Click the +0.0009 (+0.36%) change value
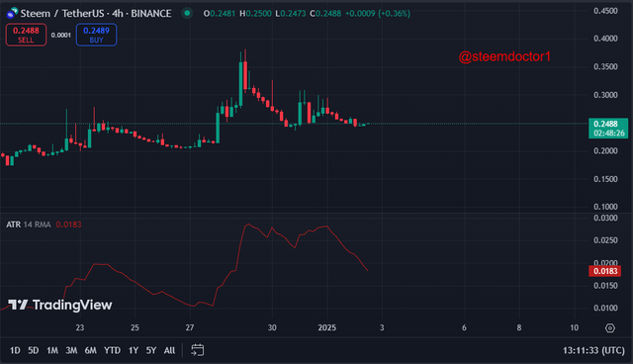The width and height of the screenshot is (633, 364). pyautogui.click(x=378, y=13)
